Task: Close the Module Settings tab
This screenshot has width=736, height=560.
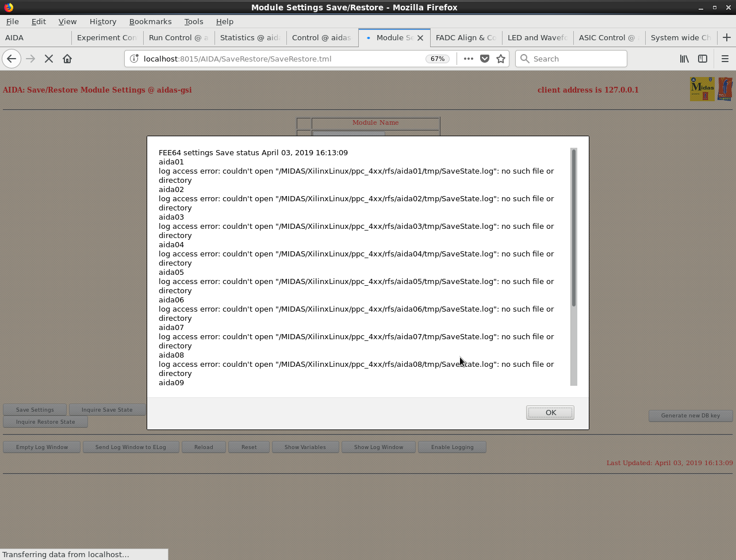Action: 420,38
